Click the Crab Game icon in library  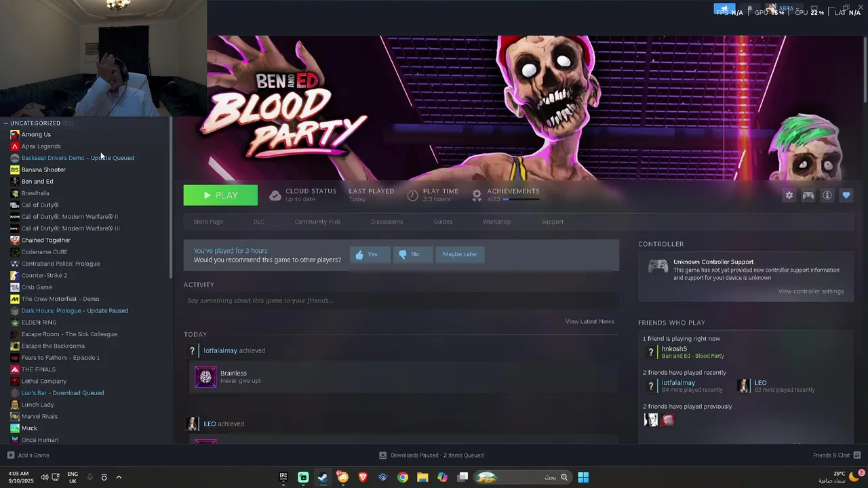[x=15, y=287]
